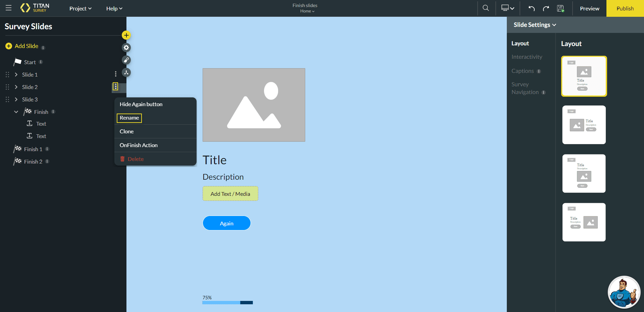Open the Slide Settings dropdown
This screenshot has height=312, width=644.
(534, 25)
